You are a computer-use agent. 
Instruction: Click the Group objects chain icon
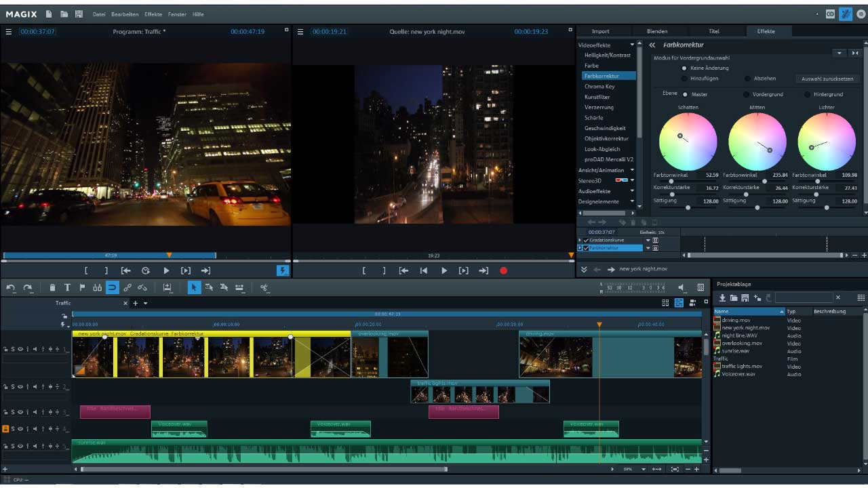tap(127, 287)
